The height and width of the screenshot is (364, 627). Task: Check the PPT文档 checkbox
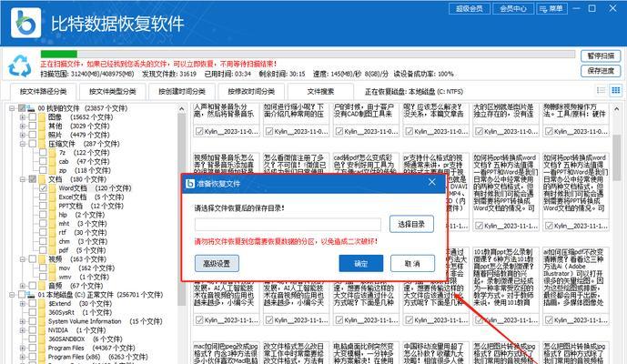click(x=43, y=206)
